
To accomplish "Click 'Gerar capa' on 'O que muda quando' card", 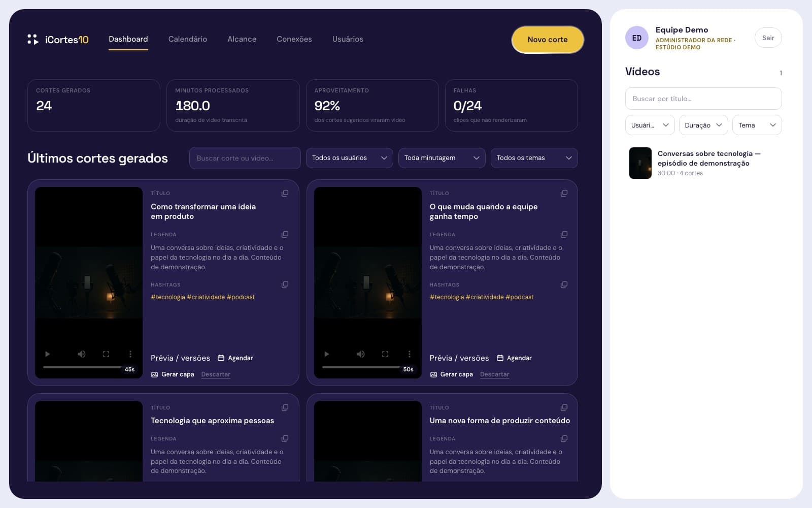I will (x=451, y=374).
